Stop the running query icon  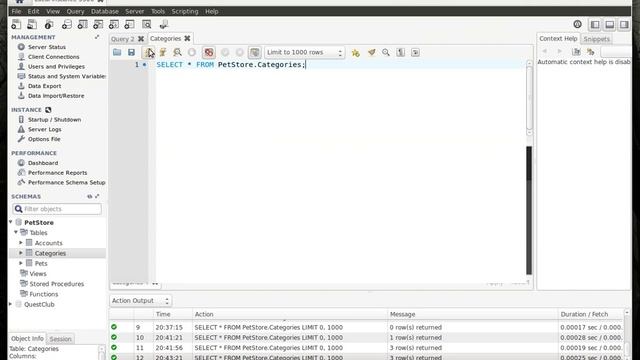coord(192,52)
